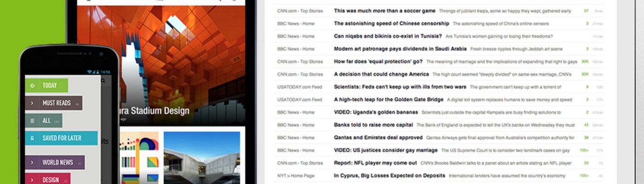Open the Saved For Later menu item

(62, 138)
